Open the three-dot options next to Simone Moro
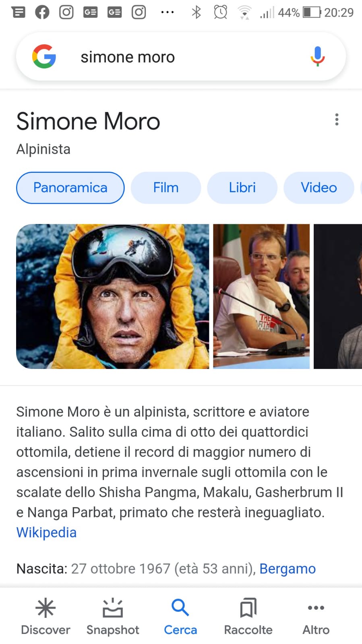 coord(337,120)
